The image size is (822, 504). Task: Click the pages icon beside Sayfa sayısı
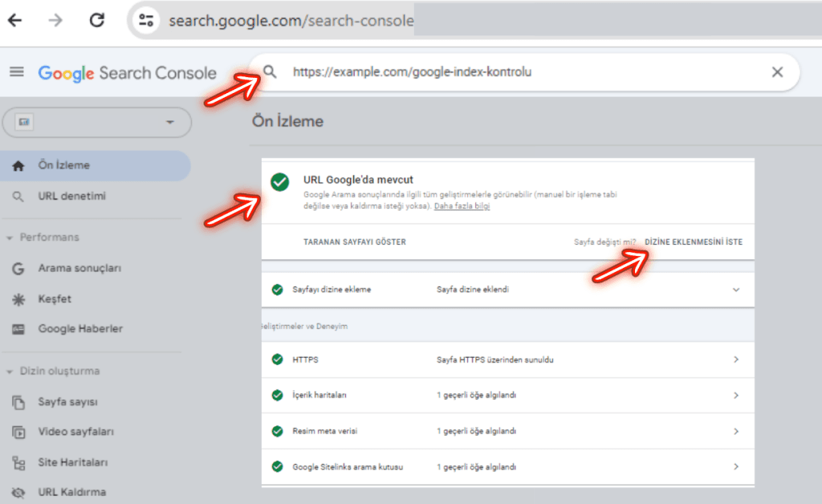tap(18, 402)
